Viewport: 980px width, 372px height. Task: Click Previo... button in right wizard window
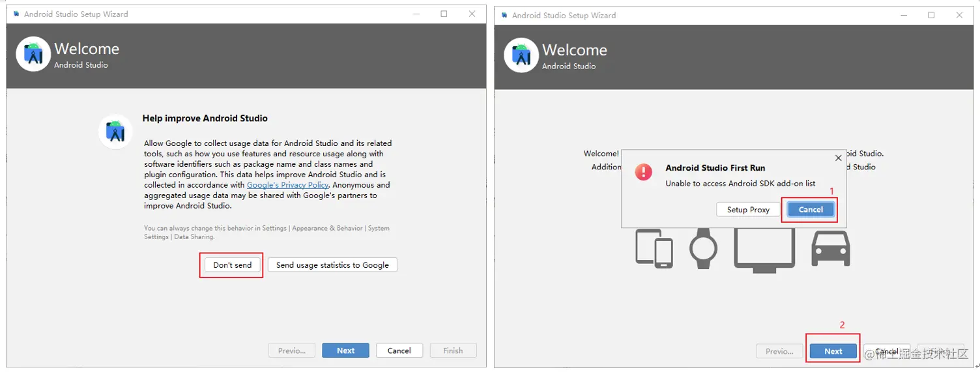tap(779, 351)
